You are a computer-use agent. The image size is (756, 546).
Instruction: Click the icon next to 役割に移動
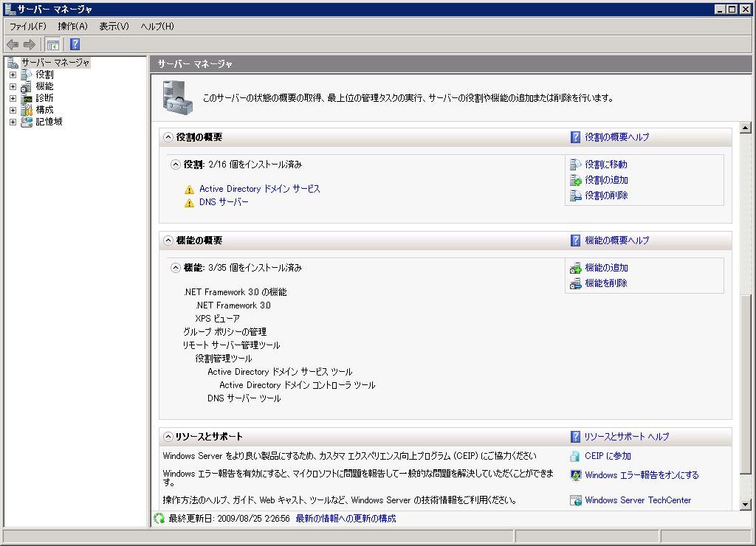575,165
